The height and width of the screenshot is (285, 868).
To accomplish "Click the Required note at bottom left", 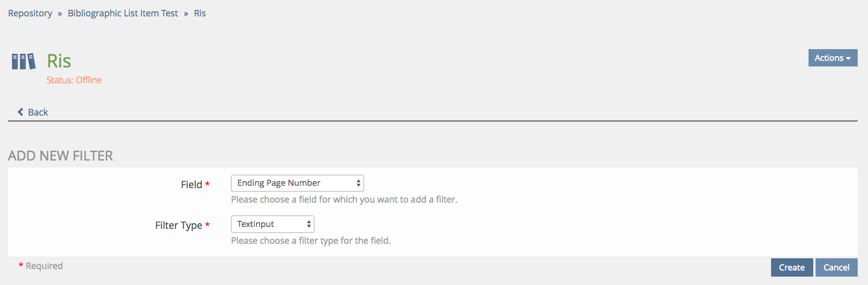I will coord(44,266).
